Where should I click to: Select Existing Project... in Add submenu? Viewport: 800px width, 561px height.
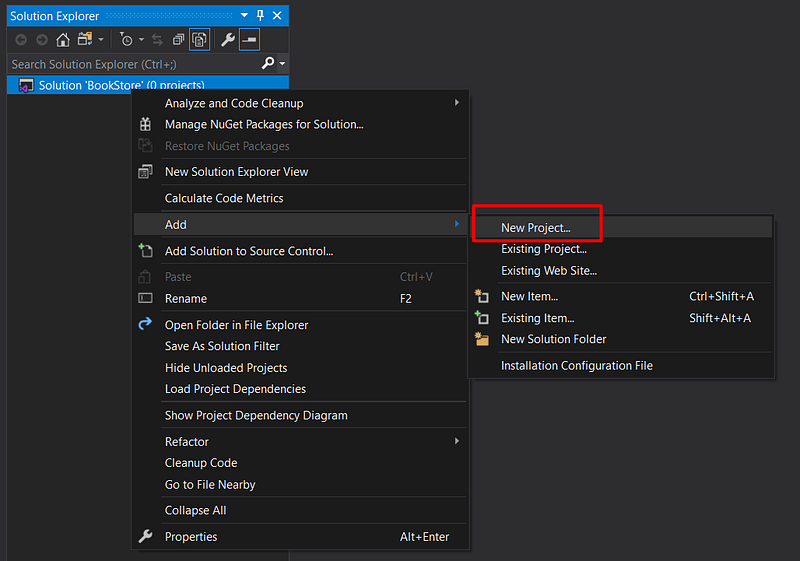[x=620, y=249]
